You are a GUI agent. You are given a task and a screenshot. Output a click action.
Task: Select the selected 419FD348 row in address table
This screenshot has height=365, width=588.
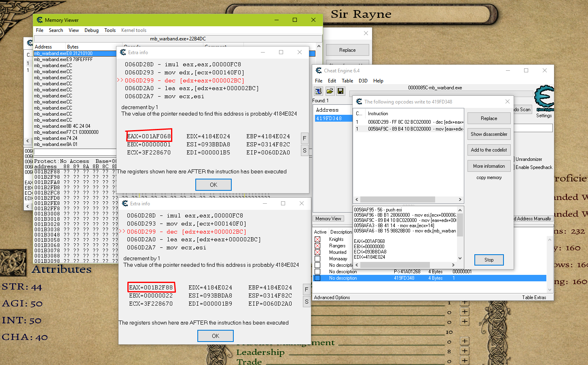point(430,278)
